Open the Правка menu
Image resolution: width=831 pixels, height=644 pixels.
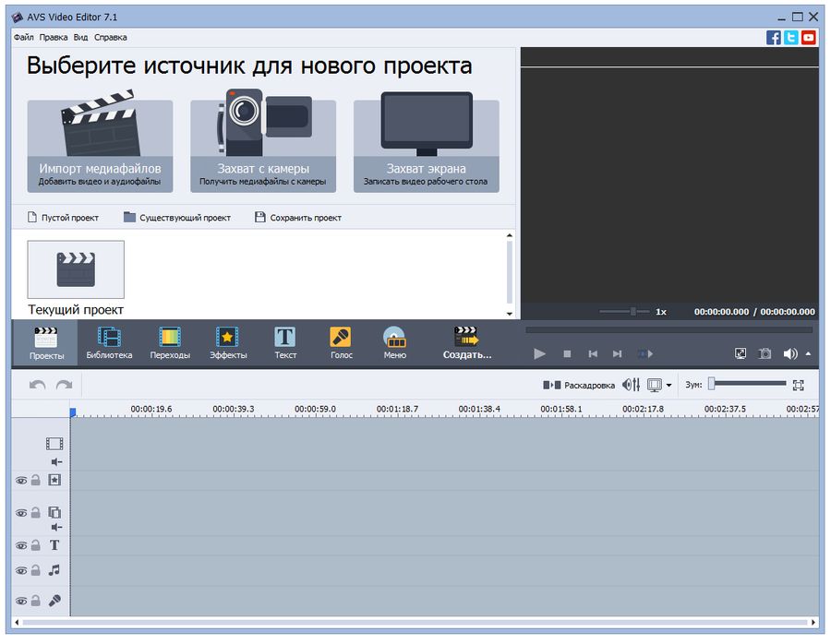[54, 37]
